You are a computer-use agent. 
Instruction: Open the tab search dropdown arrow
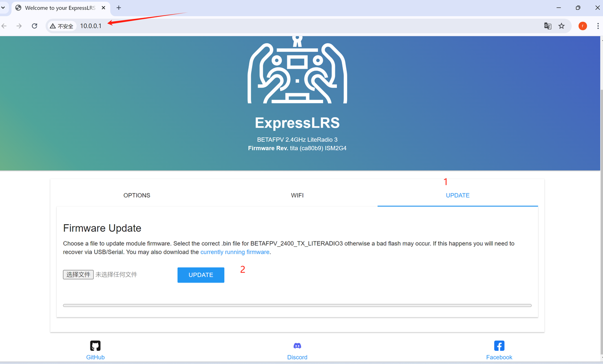click(x=3, y=8)
